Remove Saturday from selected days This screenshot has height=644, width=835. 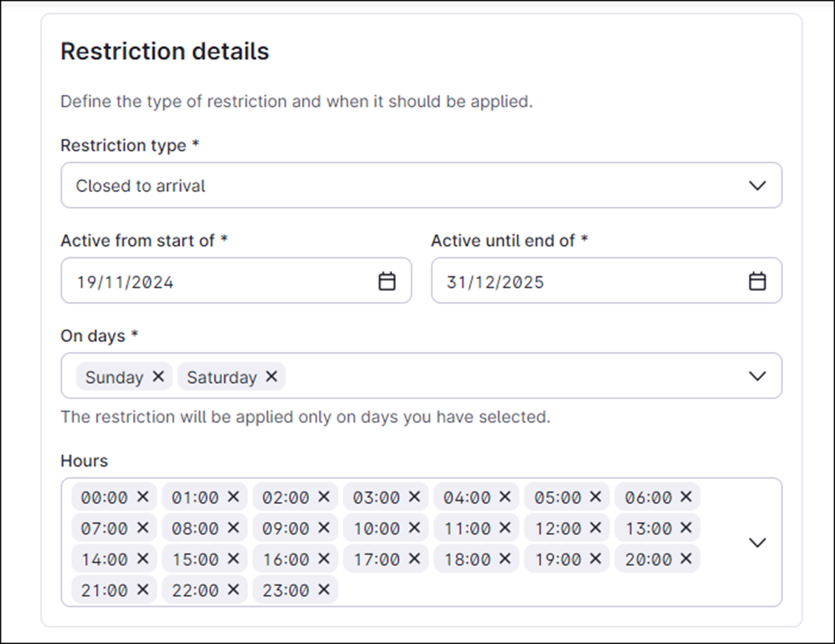click(x=272, y=376)
